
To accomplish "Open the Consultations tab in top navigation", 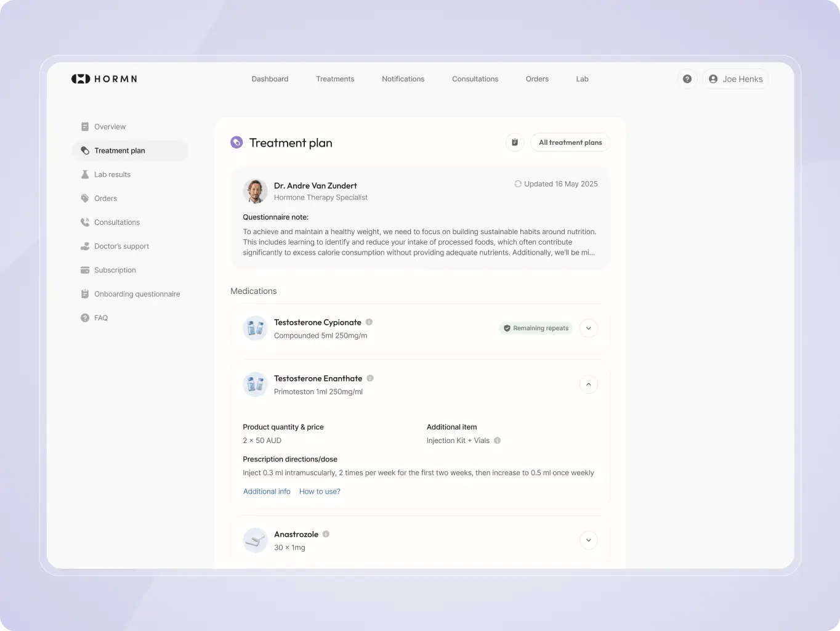I will pos(475,79).
